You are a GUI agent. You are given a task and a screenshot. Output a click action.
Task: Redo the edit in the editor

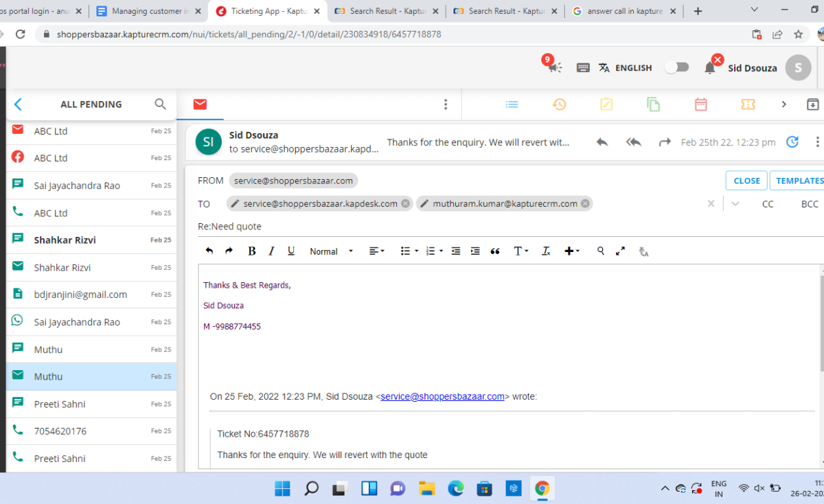(229, 251)
